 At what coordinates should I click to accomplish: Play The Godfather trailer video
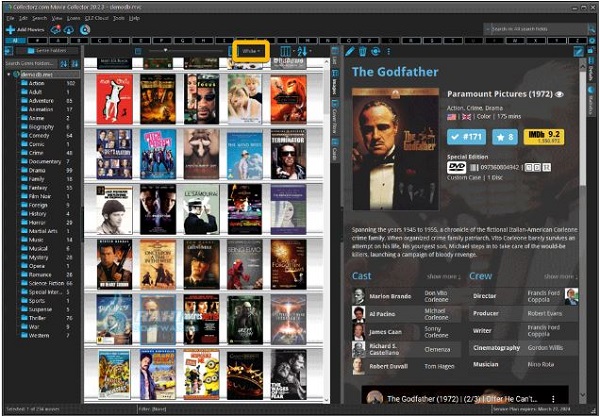[x=465, y=395]
